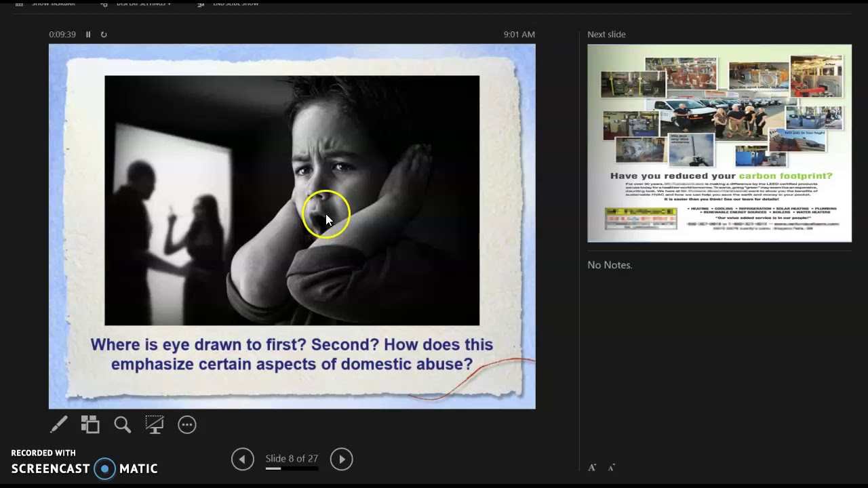Click the 9:01 AM clock display
Viewport: 868px width, 488px height.
pyautogui.click(x=519, y=35)
